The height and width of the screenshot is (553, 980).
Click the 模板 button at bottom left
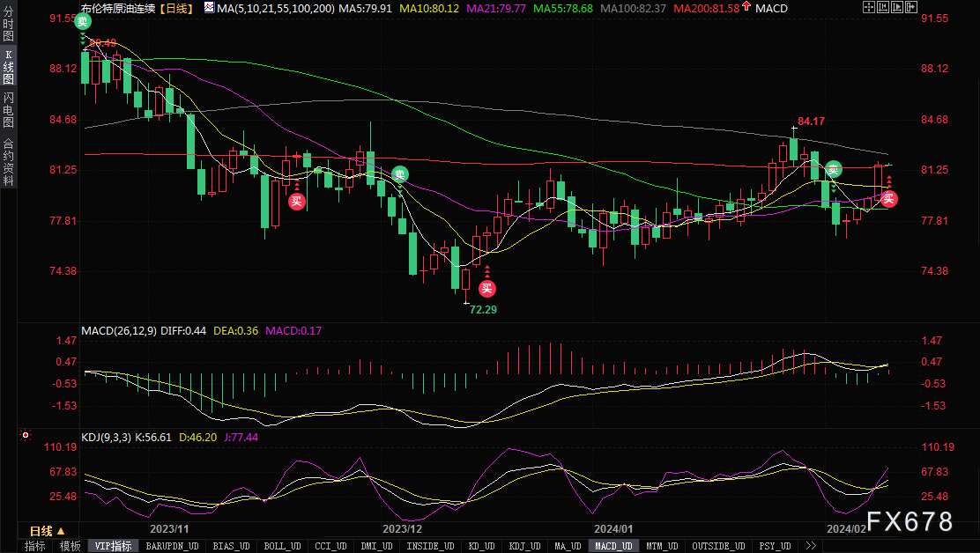tap(70, 546)
